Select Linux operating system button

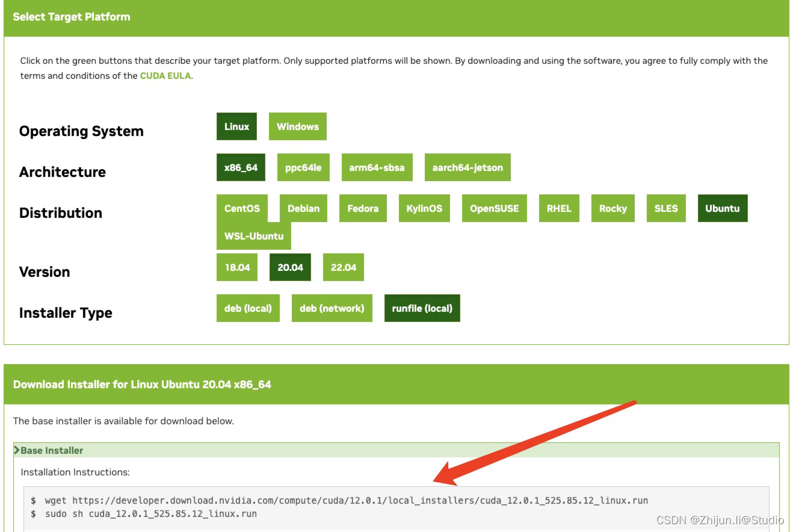coord(236,126)
